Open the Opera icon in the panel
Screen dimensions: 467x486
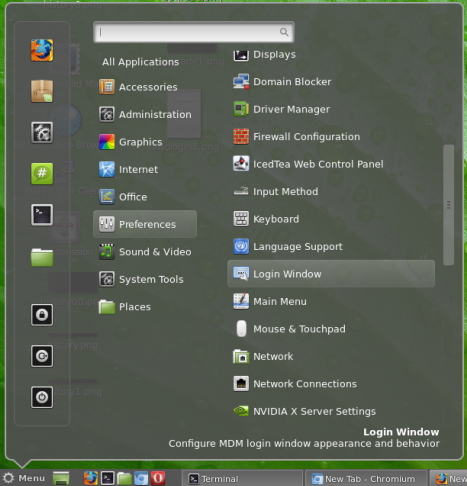pos(158,478)
